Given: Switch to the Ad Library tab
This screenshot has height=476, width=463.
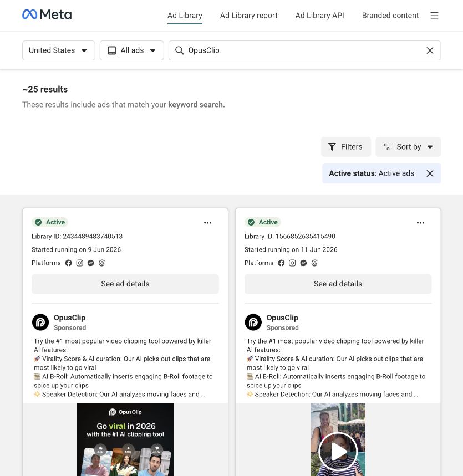Looking at the screenshot, I should [185, 16].
